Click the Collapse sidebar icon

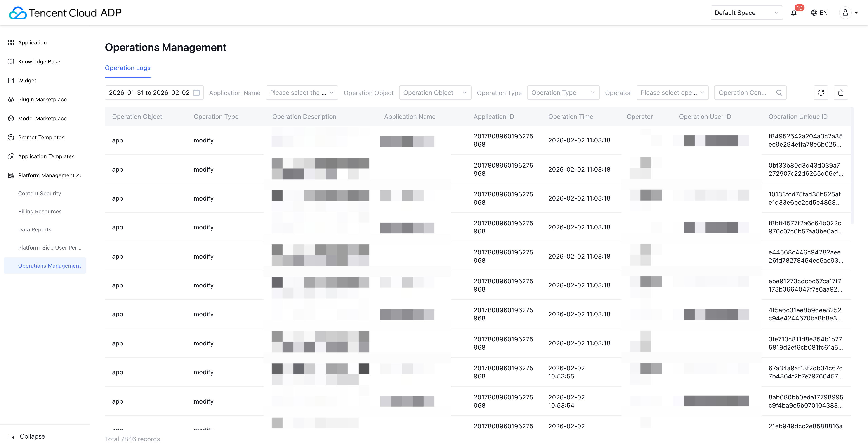[11, 436]
